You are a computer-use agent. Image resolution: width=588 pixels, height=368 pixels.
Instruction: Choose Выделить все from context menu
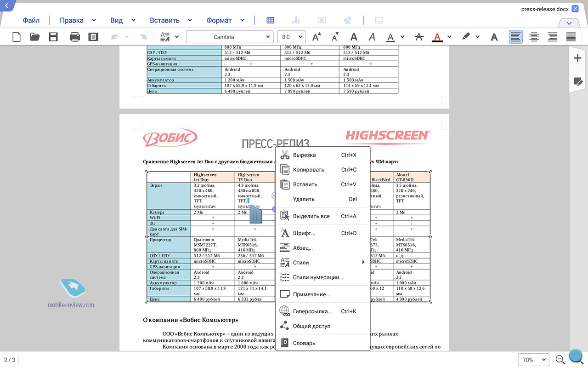click(x=322, y=216)
